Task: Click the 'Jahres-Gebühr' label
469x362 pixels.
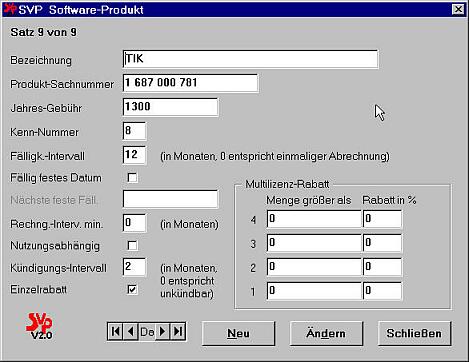Action: pos(46,108)
